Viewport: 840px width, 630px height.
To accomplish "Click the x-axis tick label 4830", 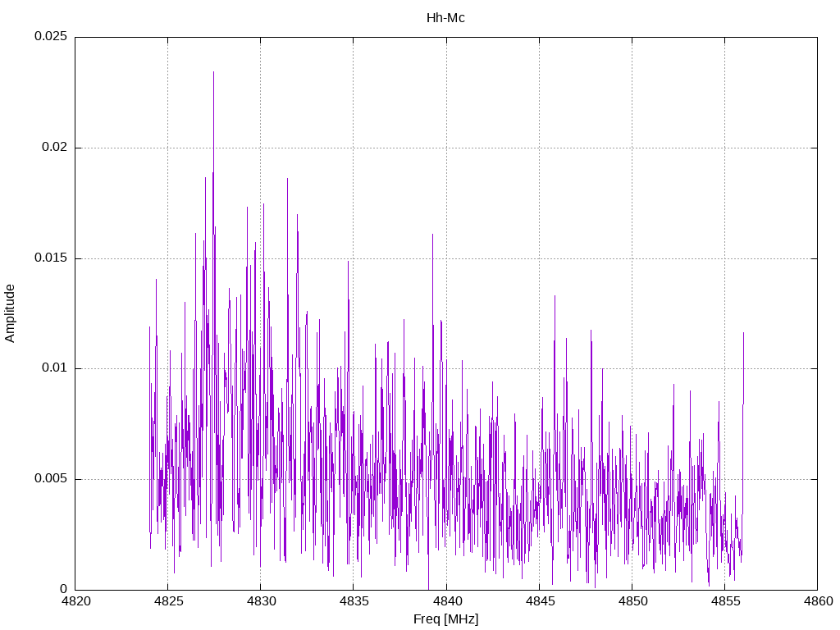I will pyautogui.click(x=262, y=601).
